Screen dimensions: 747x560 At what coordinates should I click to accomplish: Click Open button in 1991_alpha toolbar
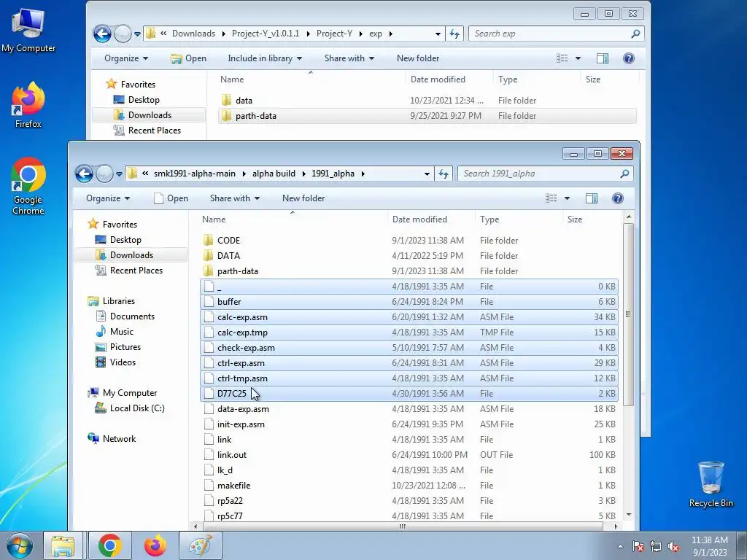coord(171,198)
